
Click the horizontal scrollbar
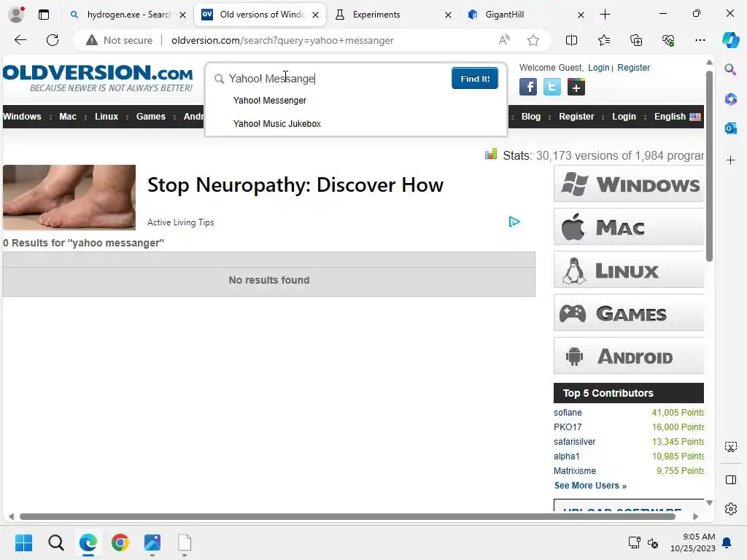(347, 517)
